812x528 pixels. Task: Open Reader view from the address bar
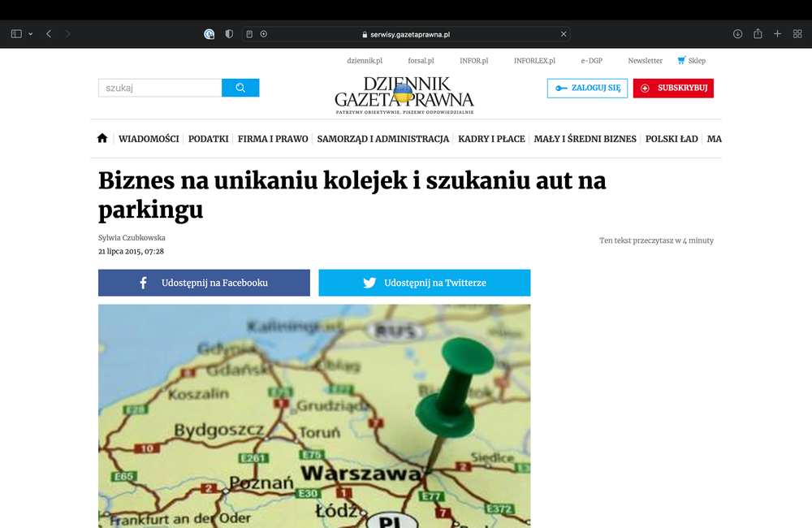250,34
